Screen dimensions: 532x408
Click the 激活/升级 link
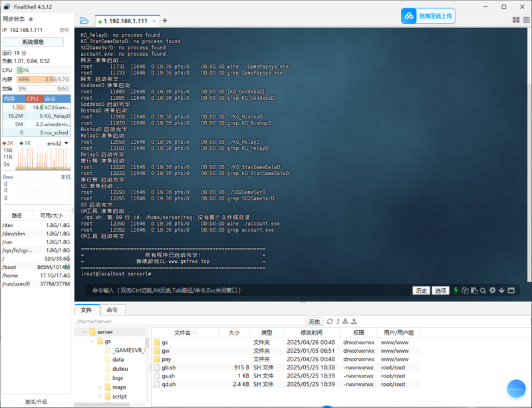35,402
